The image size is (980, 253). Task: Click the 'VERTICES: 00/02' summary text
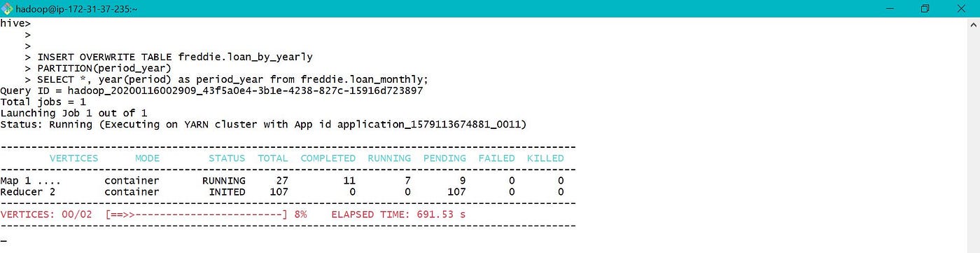[46, 214]
